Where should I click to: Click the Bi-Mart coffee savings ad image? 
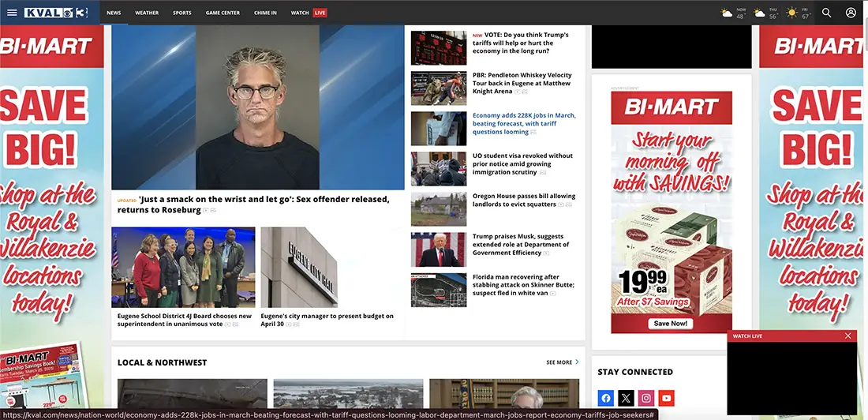click(672, 212)
